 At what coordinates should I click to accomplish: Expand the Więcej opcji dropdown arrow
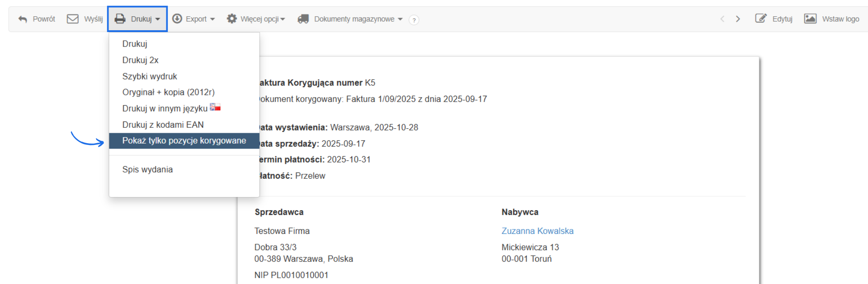(283, 19)
